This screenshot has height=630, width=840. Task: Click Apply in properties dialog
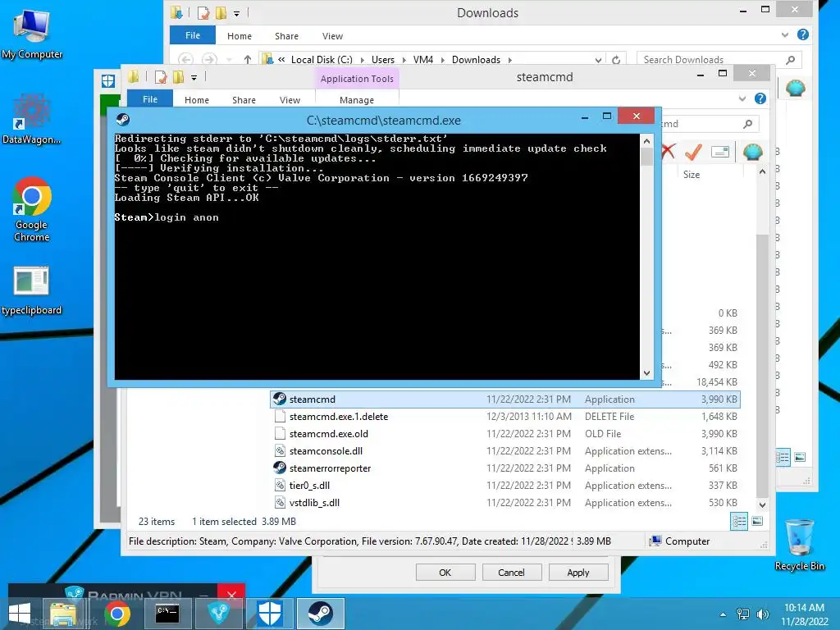[x=578, y=572]
